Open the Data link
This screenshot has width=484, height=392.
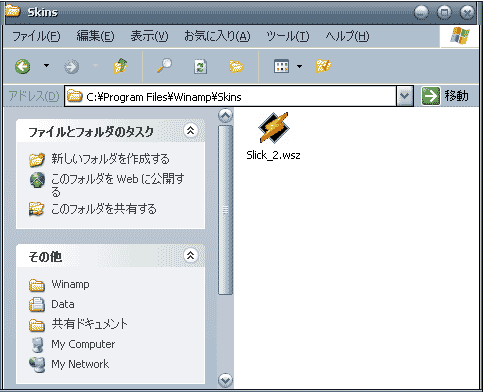click(x=63, y=304)
